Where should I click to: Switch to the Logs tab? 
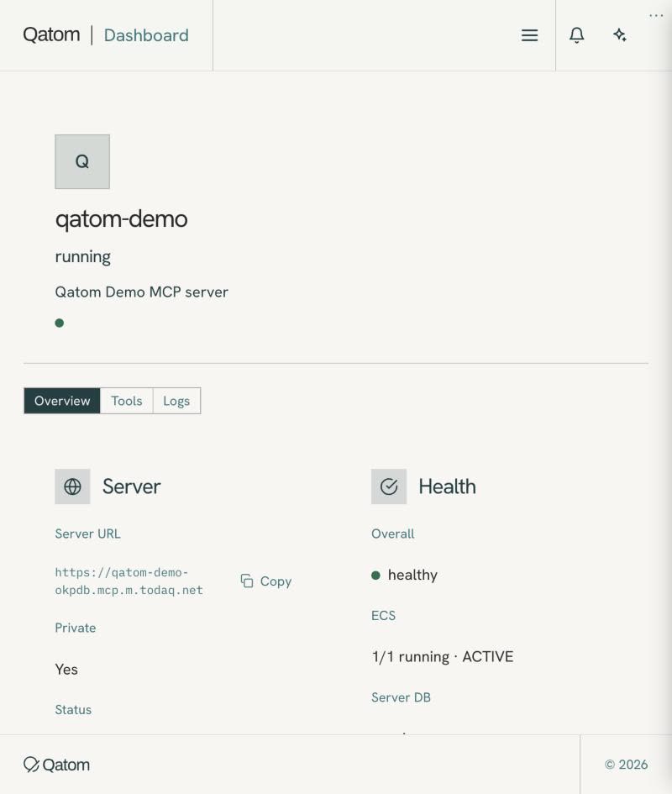176,401
